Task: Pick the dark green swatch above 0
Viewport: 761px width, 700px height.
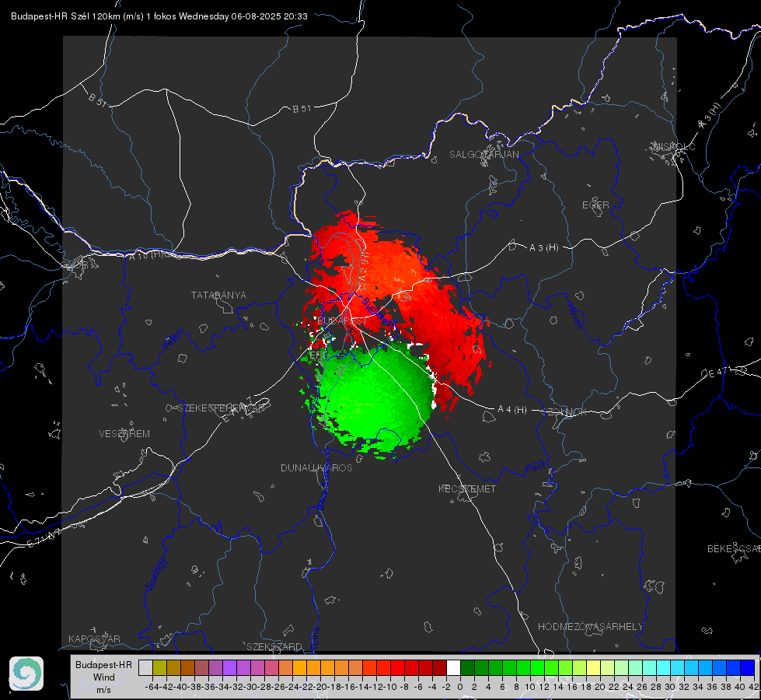Action: pyautogui.click(x=467, y=668)
